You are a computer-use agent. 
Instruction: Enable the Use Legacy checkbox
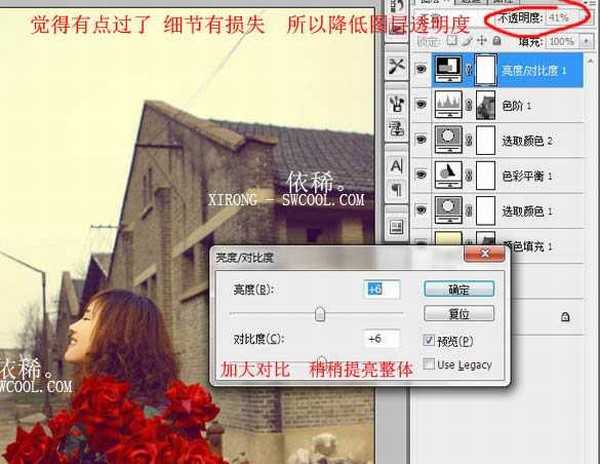click(430, 365)
